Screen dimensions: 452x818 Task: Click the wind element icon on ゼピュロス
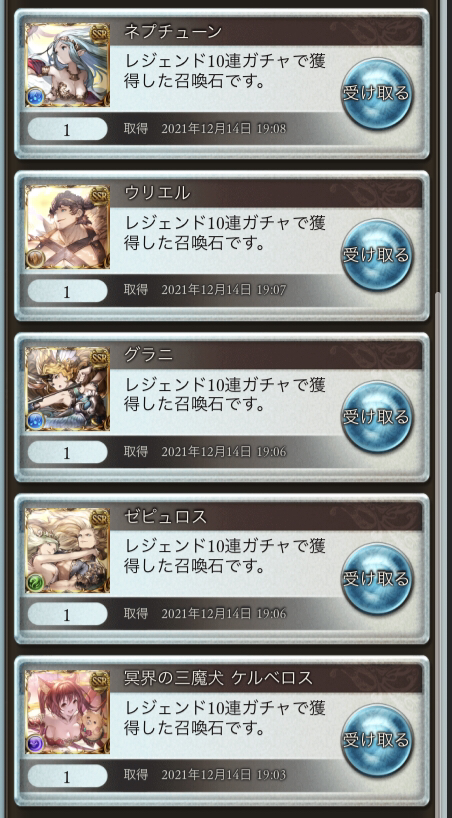click(35, 582)
